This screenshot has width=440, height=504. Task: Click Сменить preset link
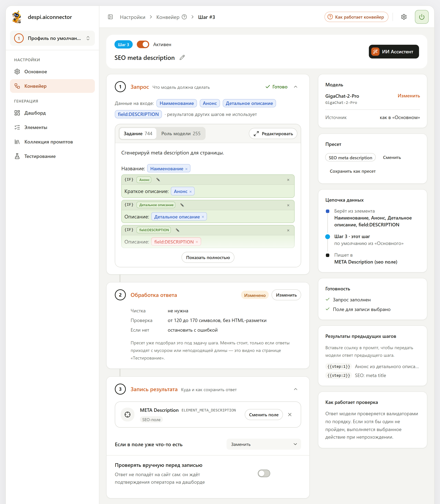point(392,158)
